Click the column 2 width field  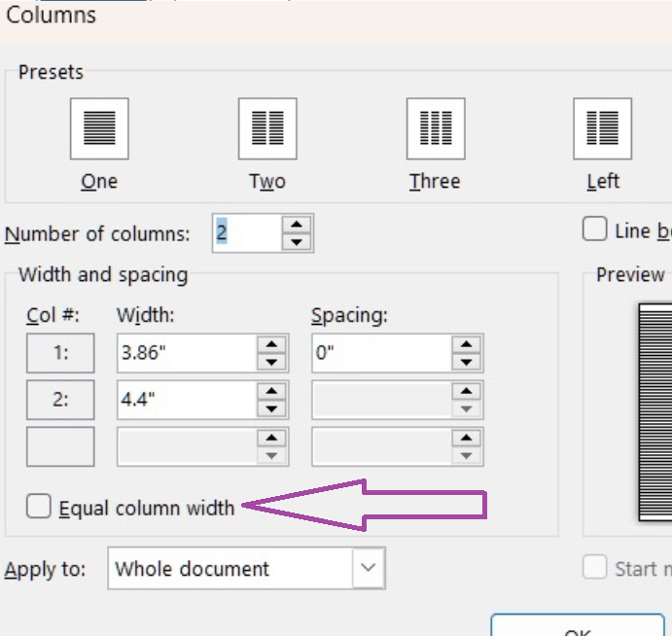(x=187, y=400)
